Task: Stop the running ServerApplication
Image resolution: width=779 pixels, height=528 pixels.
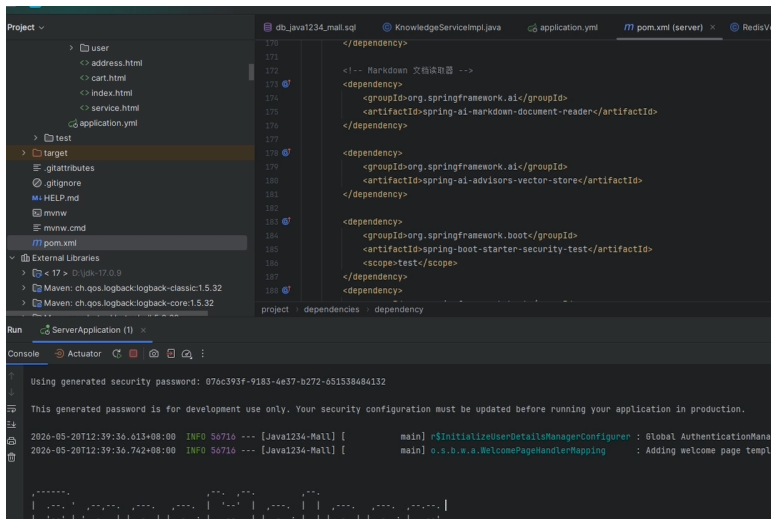Action: [x=133, y=353]
